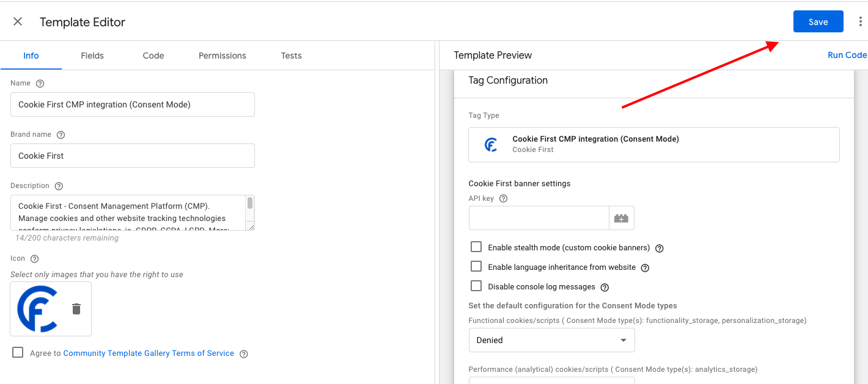
Task: Open the Functional cookies Denied dropdown
Action: 551,340
